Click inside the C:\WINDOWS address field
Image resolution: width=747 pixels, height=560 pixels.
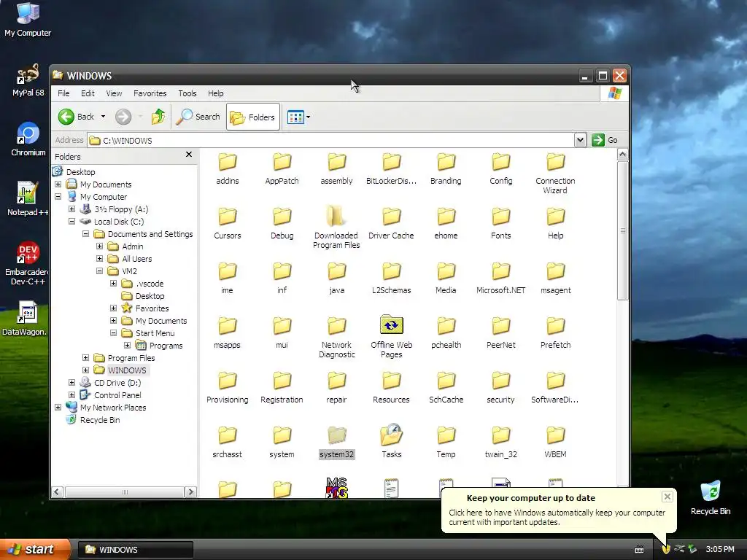pyautogui.click(x=331, y=140)
